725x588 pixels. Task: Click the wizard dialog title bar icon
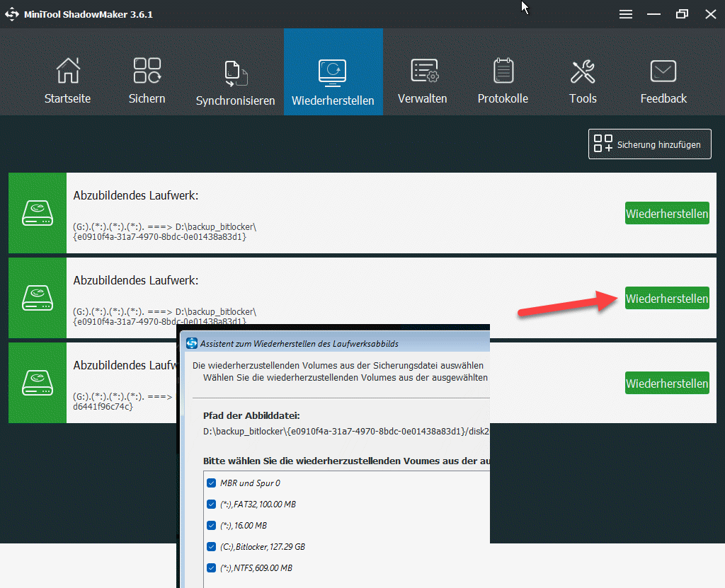pos(191,343)
